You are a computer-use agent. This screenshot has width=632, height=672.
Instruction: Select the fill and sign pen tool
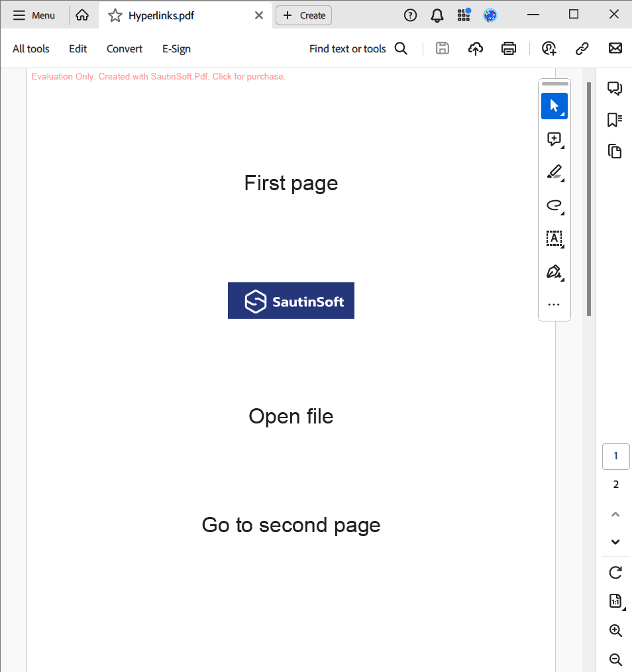554,272
